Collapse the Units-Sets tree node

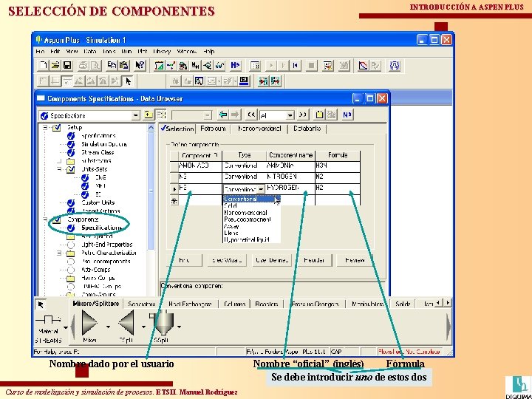coord(60,169)
